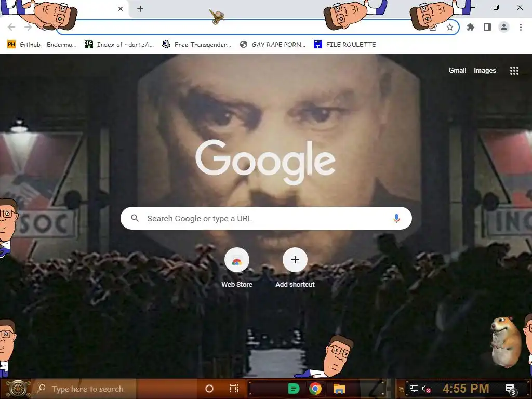Open Task View on the taskbar
Screen dimensions: 532x399
click(x=234, y=389)
